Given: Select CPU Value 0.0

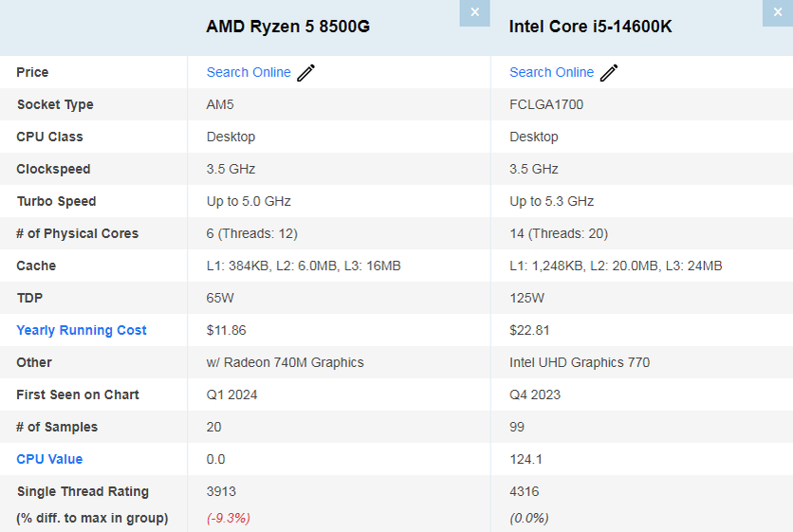Looking at the screenshot, I should [x=215, y=459].
